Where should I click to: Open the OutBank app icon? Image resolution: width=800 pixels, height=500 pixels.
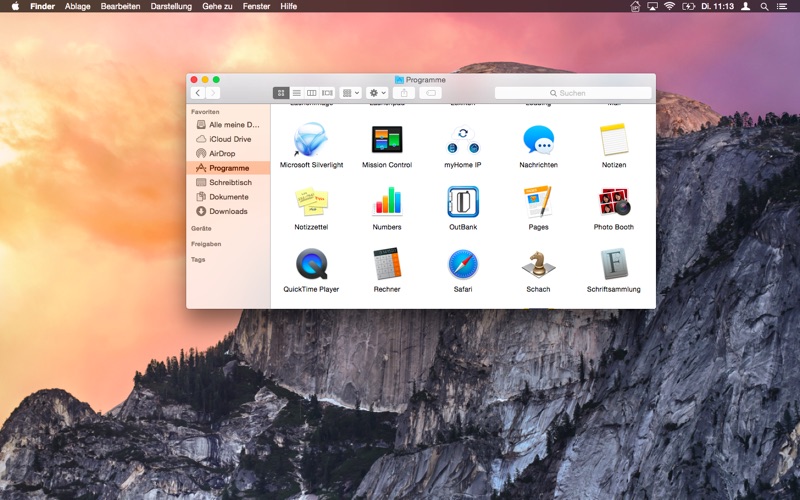coord(463,202)
